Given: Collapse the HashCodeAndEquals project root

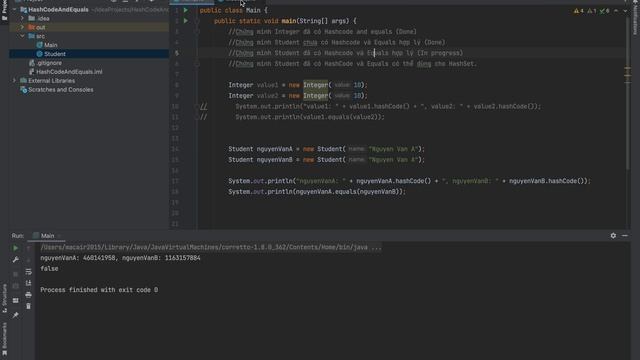Looking at the screenshot, I should click(15, 9).
